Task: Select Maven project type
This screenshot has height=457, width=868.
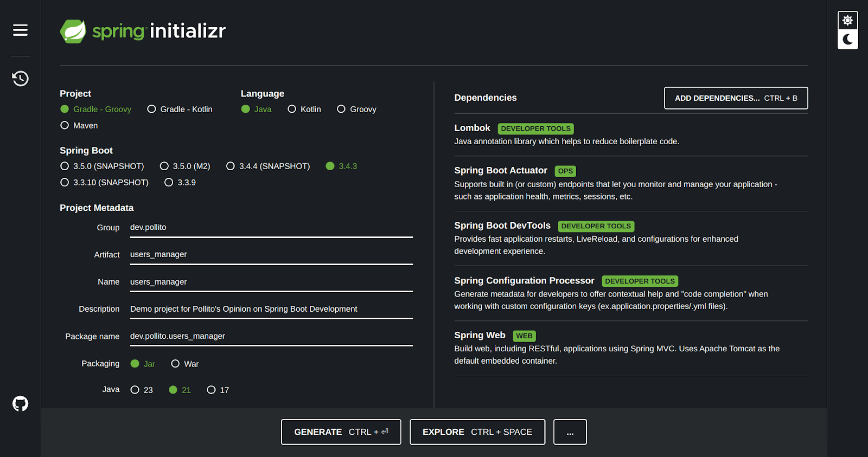Action: 79,125
